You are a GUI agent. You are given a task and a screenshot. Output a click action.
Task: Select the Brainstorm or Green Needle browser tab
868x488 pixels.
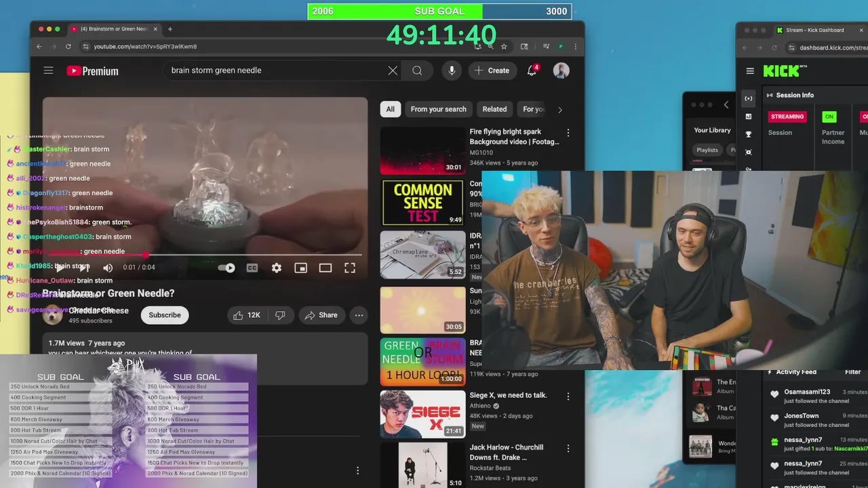click(x=115, y=29)
